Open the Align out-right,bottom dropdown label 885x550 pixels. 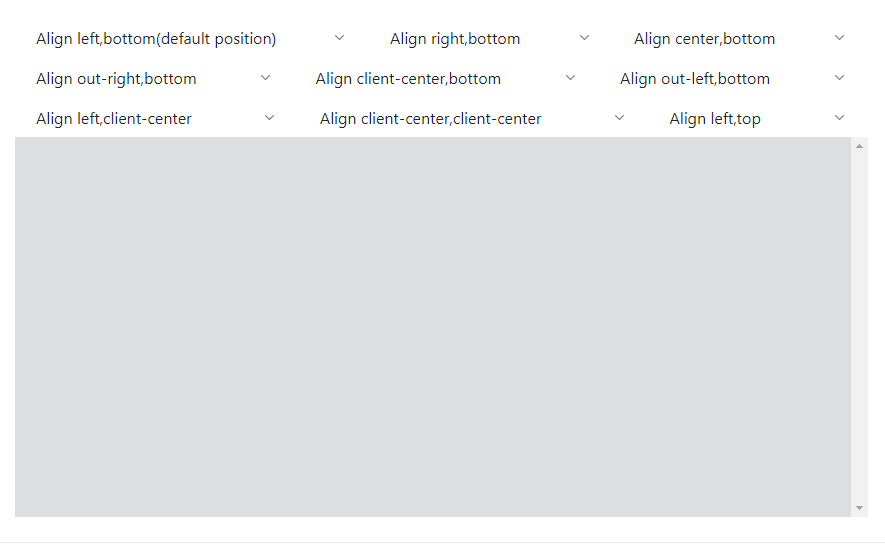[x=116, y=79]
